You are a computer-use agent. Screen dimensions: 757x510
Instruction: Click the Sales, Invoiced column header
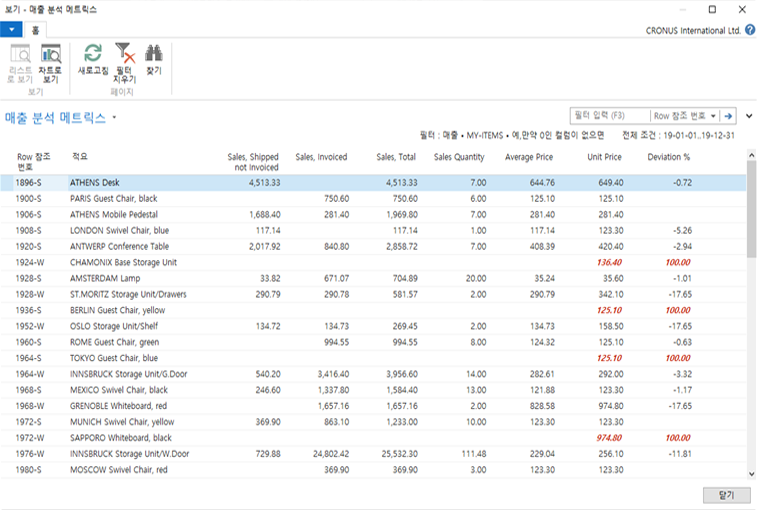point(321,157)
